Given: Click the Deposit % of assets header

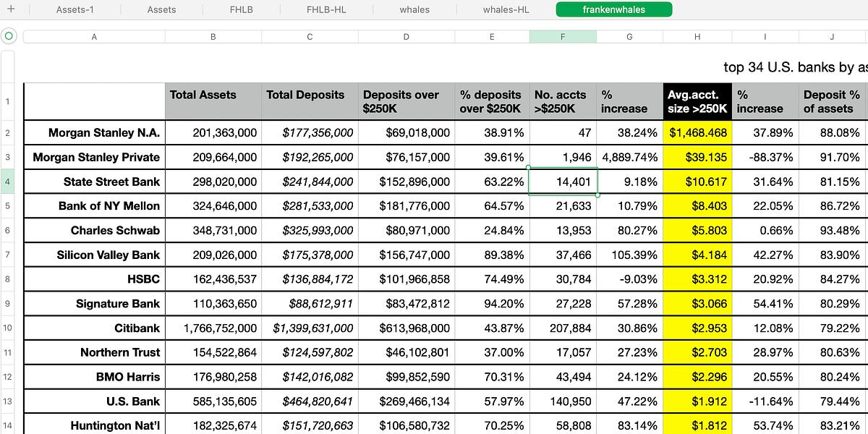Looking at the screenshot, I should pyautogui.click(x=832, y=101).
